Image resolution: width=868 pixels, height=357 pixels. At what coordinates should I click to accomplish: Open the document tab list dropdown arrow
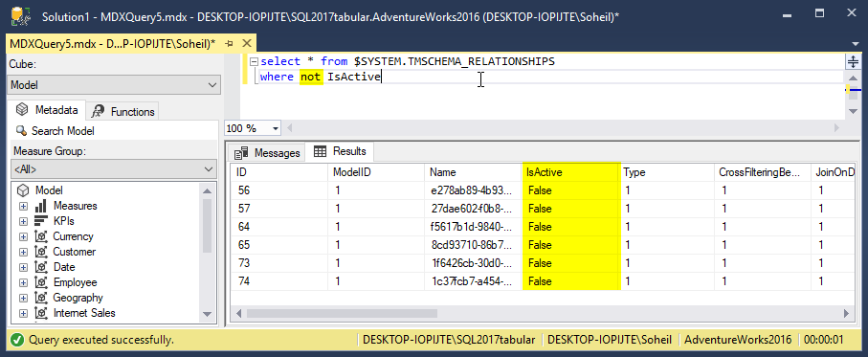[856, 44]
